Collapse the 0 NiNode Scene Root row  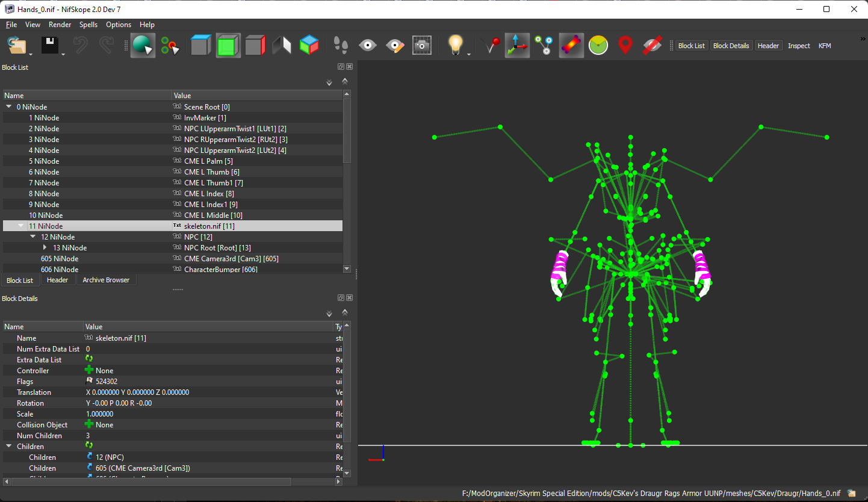click(x=9, y=107)
